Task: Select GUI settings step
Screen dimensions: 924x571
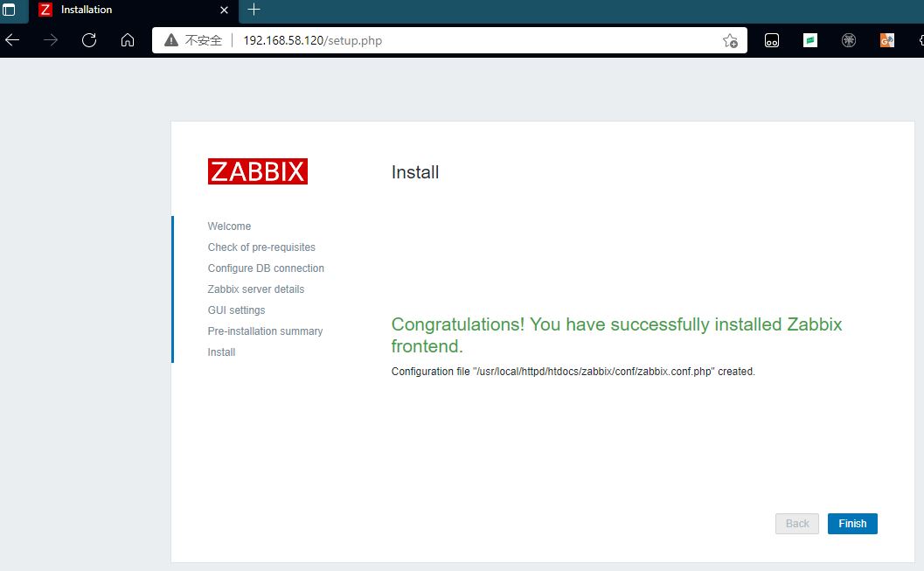Action: tap(236, 310)
